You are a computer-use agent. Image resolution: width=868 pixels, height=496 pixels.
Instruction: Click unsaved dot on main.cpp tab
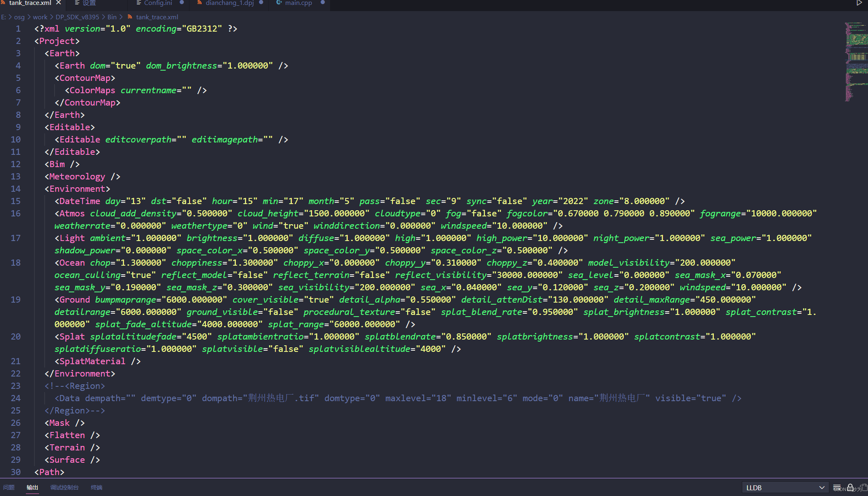pyautogui.click(x=323, y=2)
